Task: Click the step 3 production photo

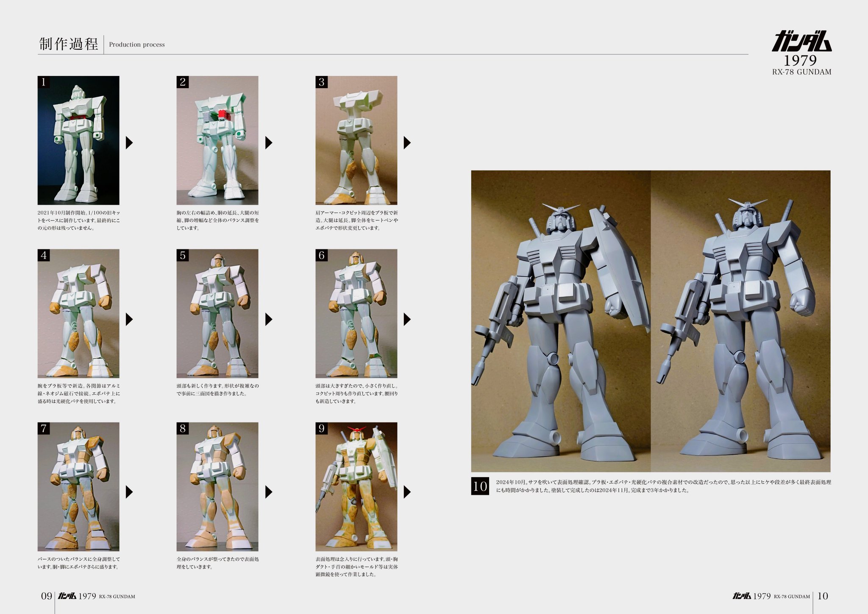Action: 356,140
